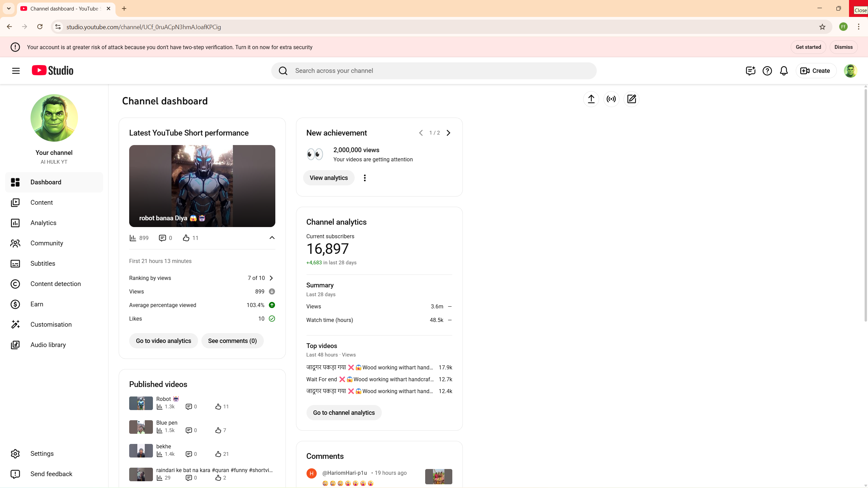Show next achievement with right arrow
The width and height of the screenshot is (868, 488).
(x=448, y=133)
